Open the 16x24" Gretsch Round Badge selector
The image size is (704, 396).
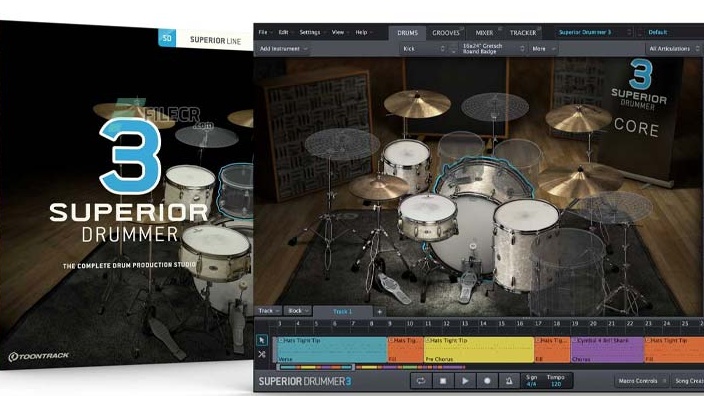pos(493,48)
